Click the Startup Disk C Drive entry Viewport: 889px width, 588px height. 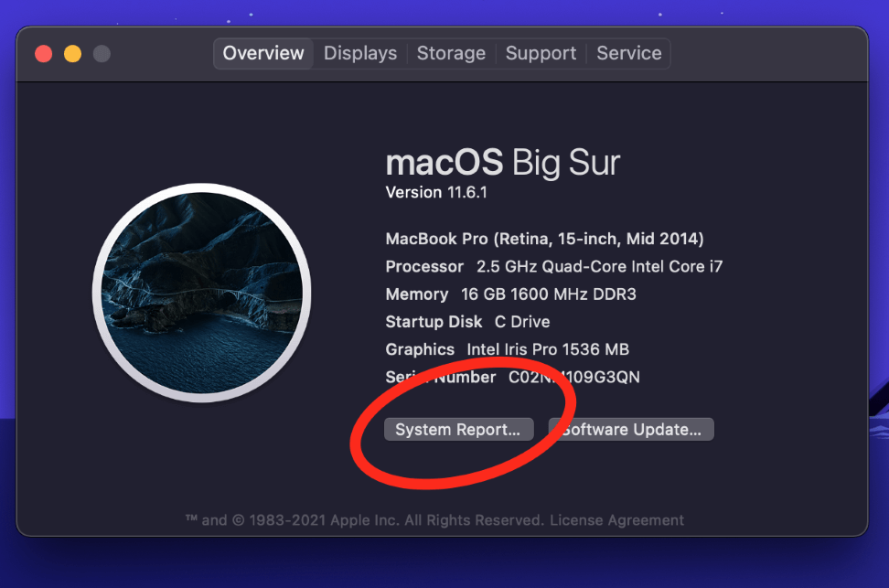point(467,322)
